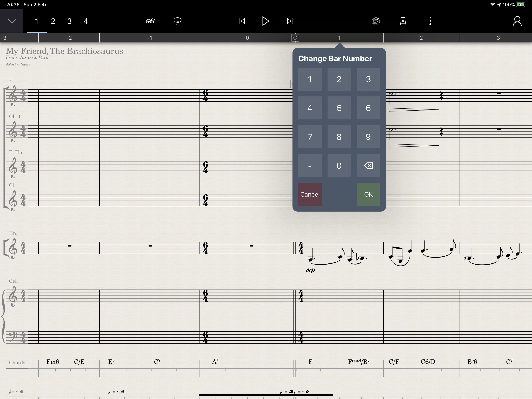Screen dimensions: 532x399
Task: Tap keypad digit 2
Action: (339, 79)
